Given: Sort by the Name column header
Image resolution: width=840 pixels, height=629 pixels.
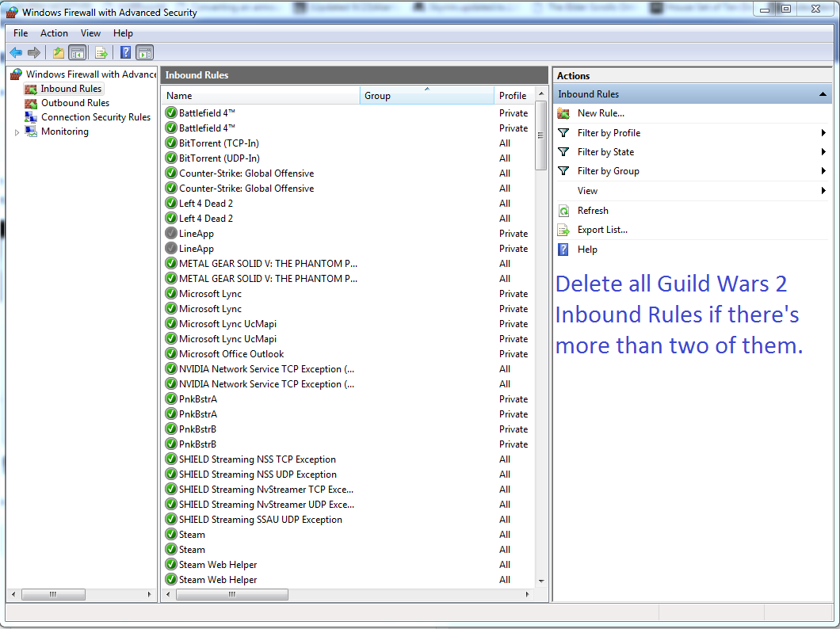Looking at the screenshot, I should coord(261,96).
